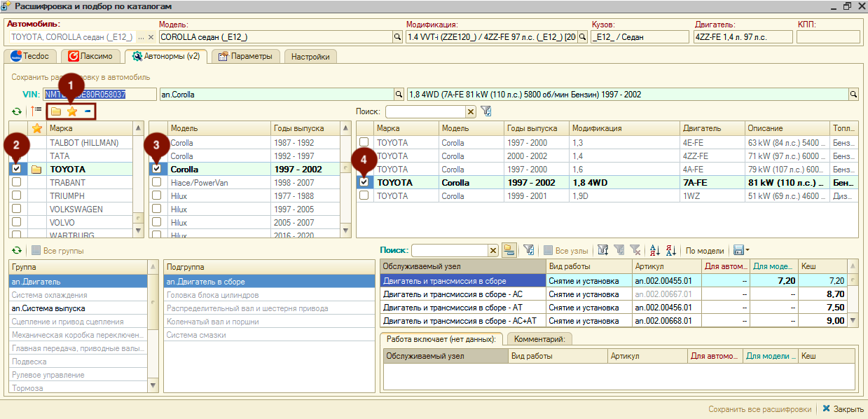
Task: Check the 4E-FE 1,3 modification checkbox
Action: [364, 142]
